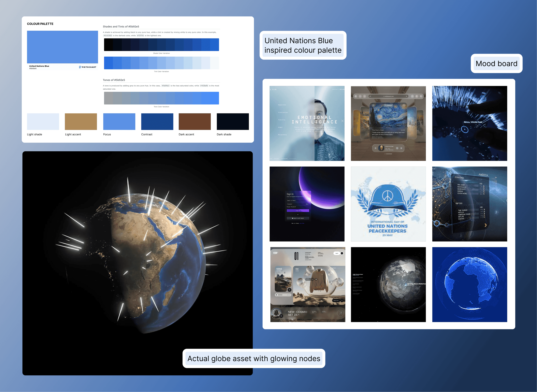Click the X close icon on Emotional Intelligence image
This screenshot has width=537, height=392.
(x=343, y=121)
